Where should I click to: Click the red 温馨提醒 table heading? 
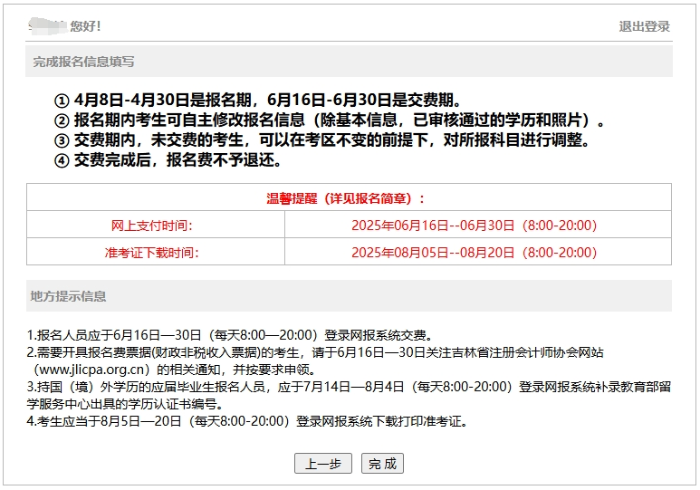pos(345,198)
